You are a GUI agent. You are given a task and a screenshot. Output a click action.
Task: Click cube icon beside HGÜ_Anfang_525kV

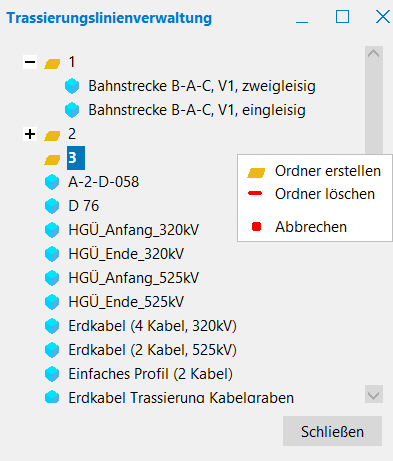point(52,278)
